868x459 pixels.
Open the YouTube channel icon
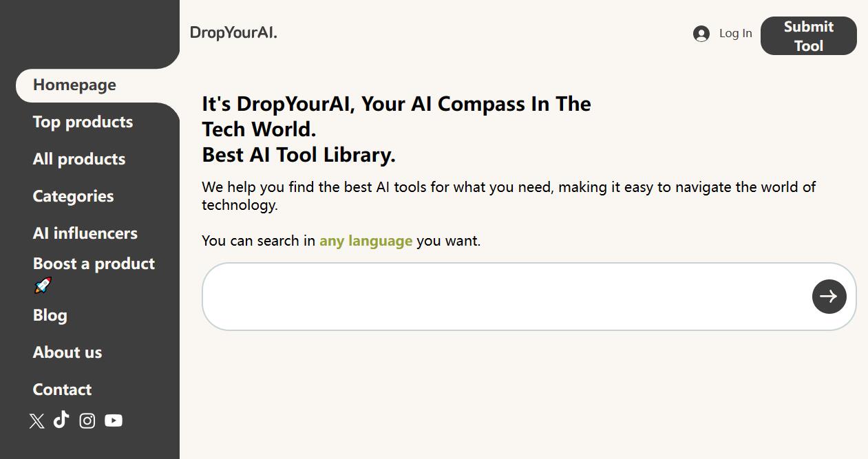click(x=113, y=420)
